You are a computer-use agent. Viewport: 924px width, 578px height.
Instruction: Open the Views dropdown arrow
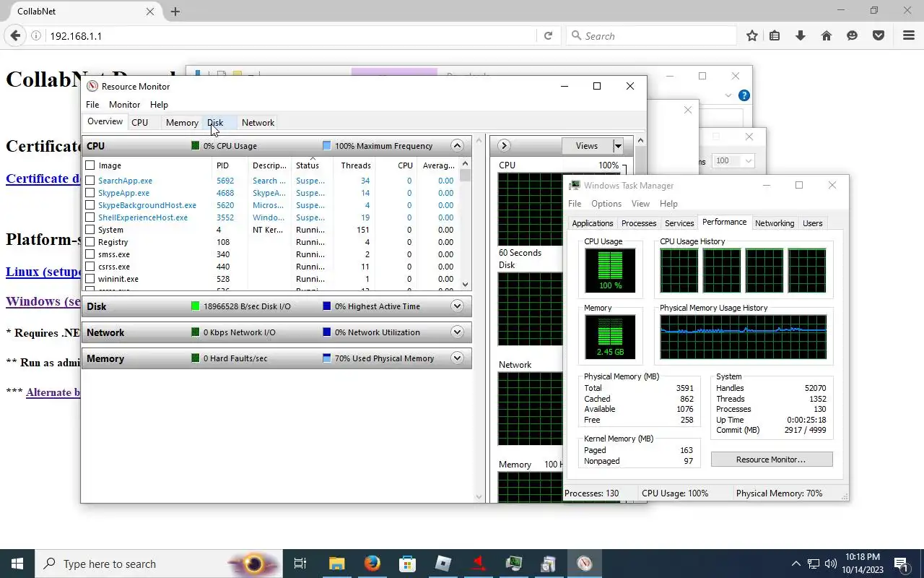click(x=618, y=146)
